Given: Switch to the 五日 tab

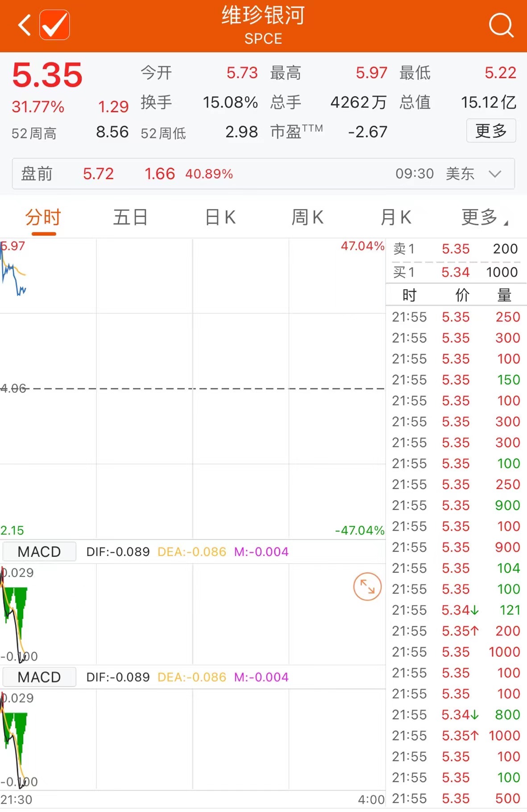Looking at the screenshot, I should 130,218.
